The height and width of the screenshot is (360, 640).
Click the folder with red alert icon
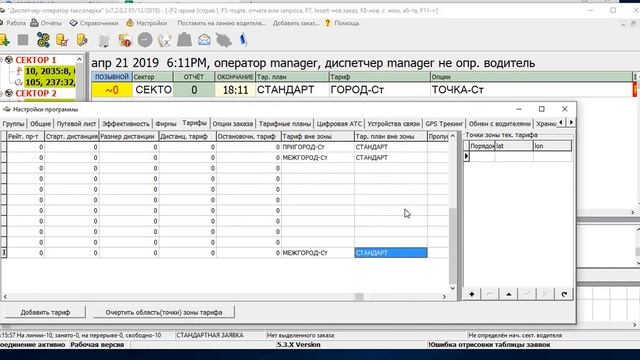click(x=124, y=40)
